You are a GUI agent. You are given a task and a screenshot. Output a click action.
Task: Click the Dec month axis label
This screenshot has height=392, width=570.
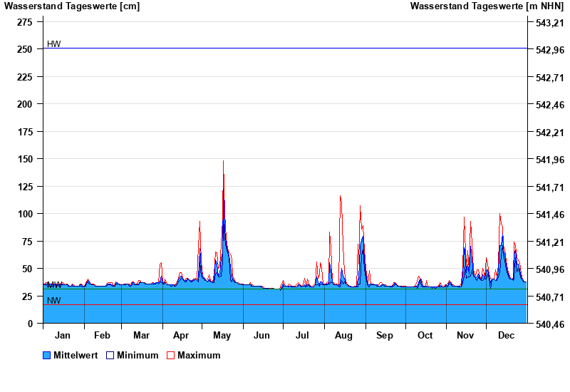point(506,335)
